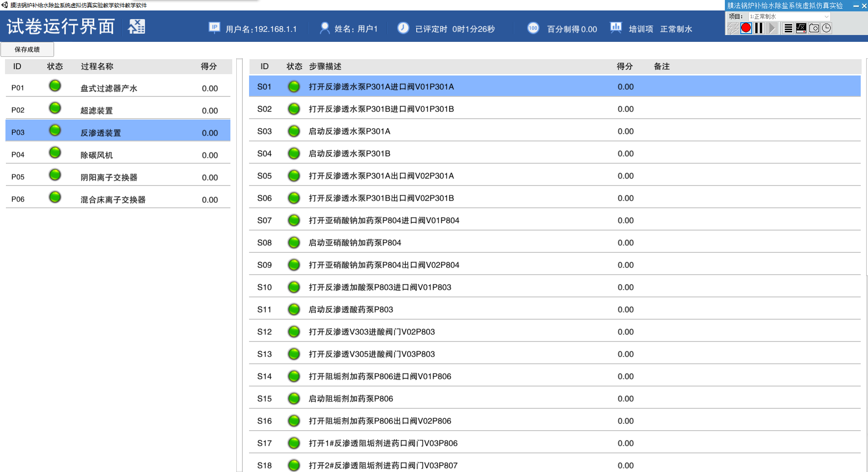Image resolution: width=868 pixels, height=472 pixels.
Task: Click the S05 step ID cell
Action: coord(264,176)
